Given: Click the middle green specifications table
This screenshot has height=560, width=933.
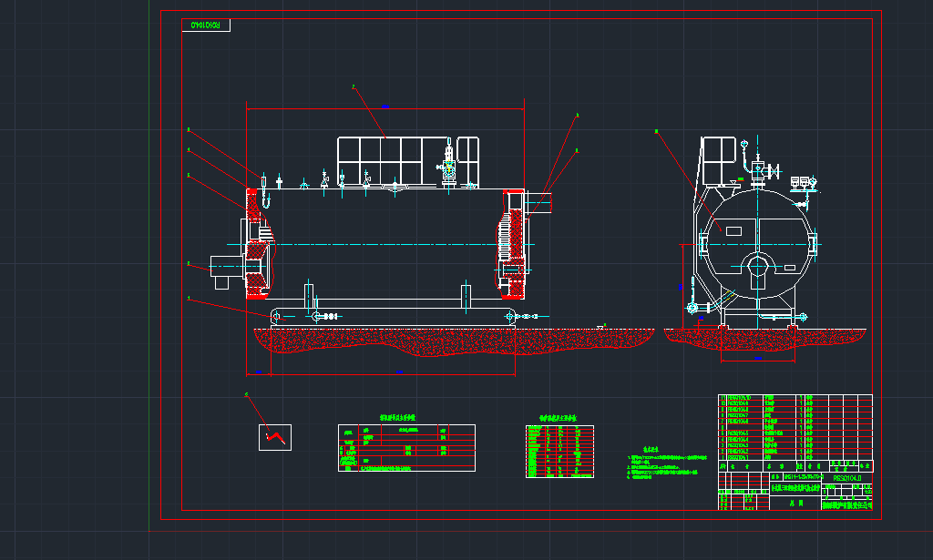Looking at the screenshot, I should click(x=559, y=451).
